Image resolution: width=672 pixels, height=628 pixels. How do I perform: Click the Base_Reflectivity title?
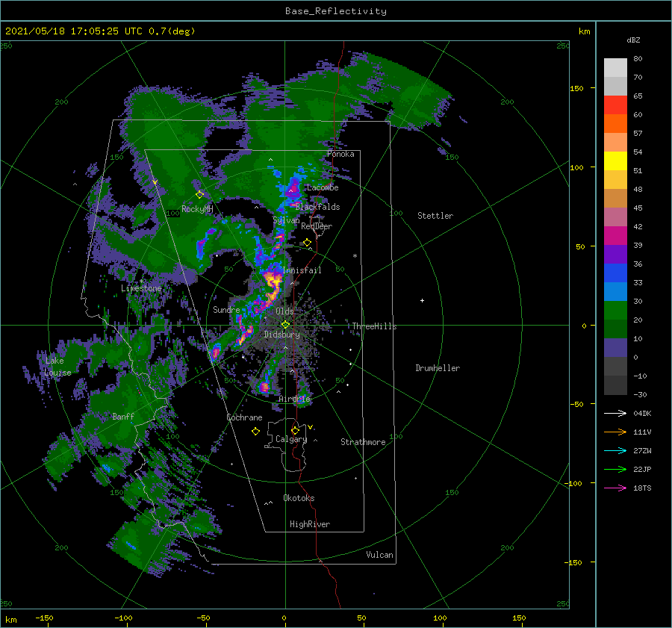tap(336, 11)
